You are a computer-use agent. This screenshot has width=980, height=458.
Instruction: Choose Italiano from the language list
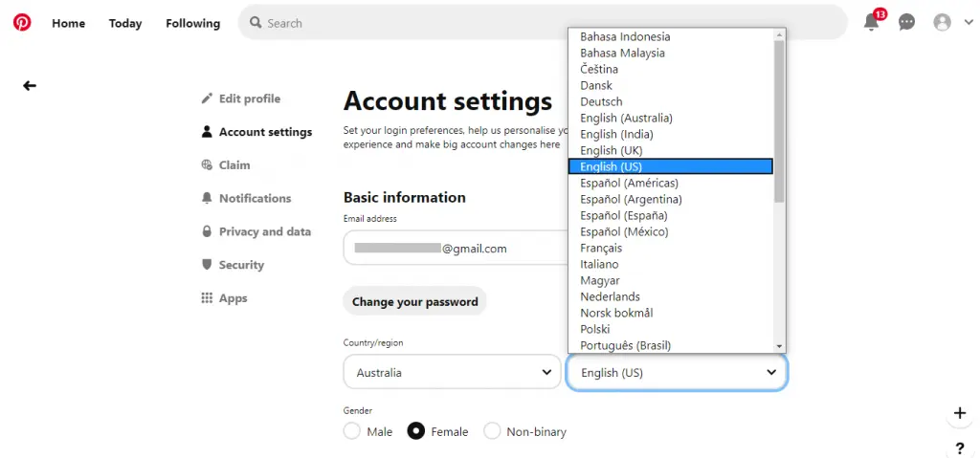tap(671, 264)
